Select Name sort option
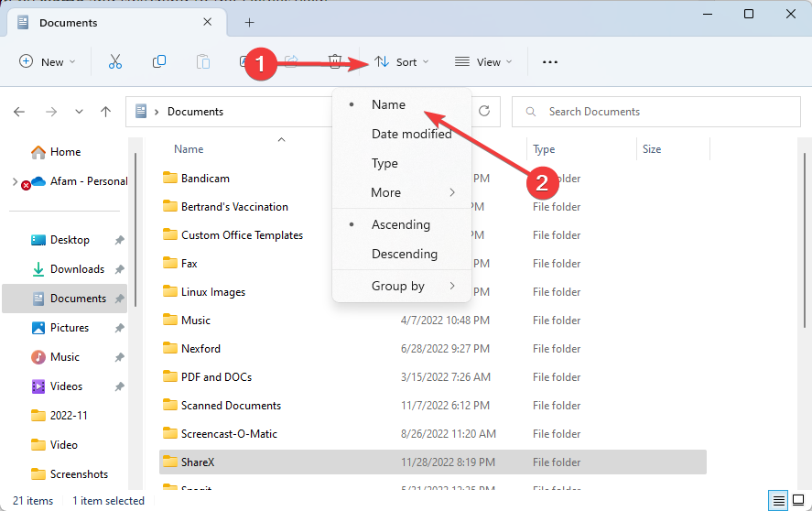Viewport: 812px width, 511px height. pos(388,104)
